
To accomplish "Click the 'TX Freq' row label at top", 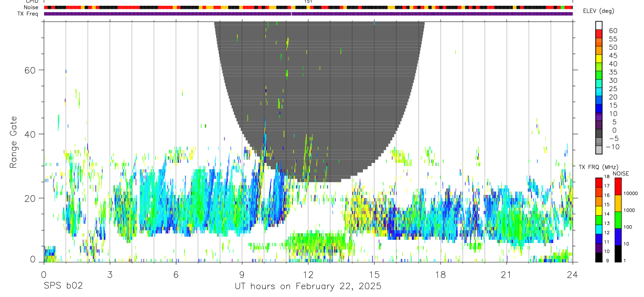I will (28, 14).
